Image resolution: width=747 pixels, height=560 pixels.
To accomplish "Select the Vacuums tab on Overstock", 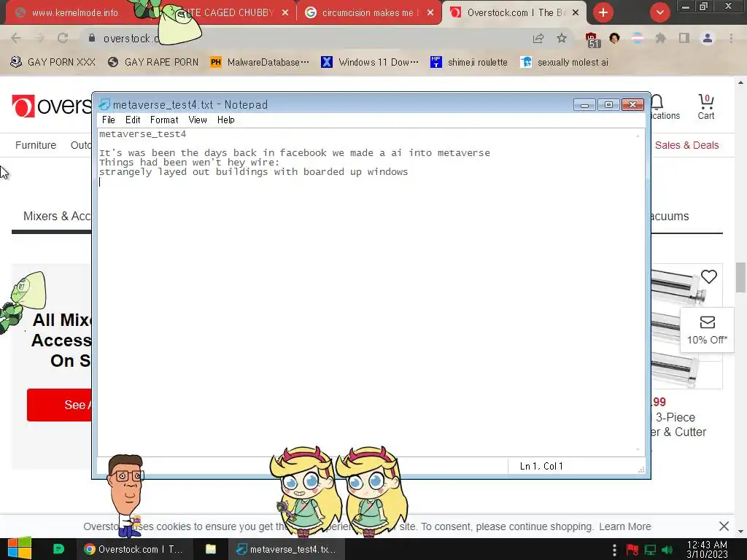I will [670, 216].
